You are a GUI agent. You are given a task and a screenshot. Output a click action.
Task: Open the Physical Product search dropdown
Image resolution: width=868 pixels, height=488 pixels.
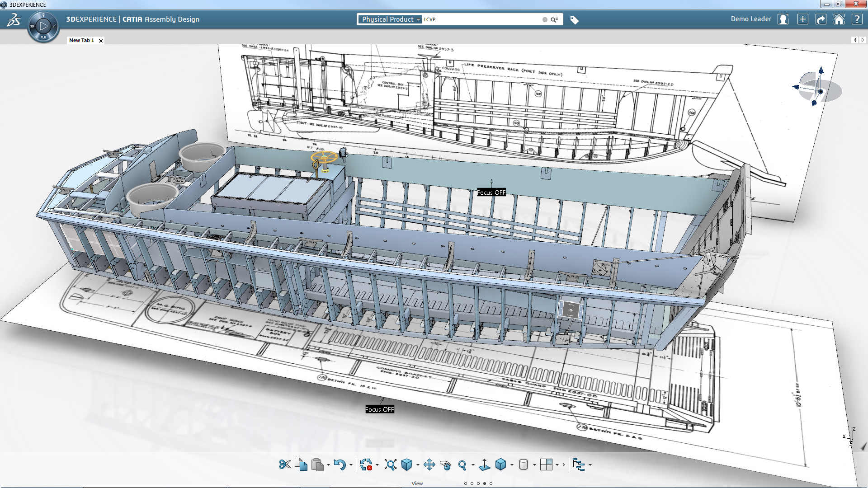pos(391,19)
